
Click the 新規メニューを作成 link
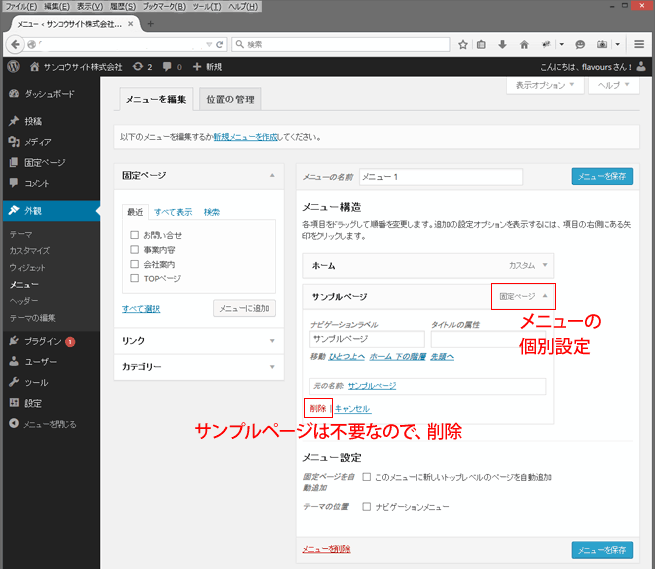point(246,137)
